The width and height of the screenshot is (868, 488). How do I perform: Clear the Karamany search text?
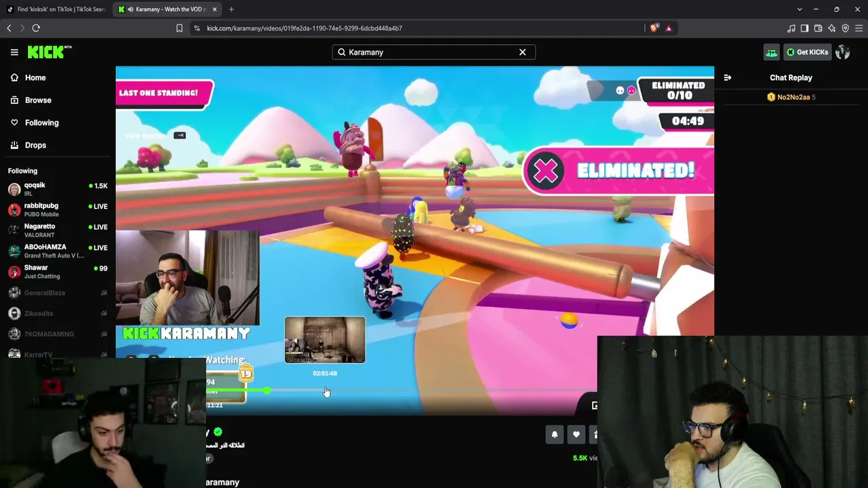(x=522, y=52)
